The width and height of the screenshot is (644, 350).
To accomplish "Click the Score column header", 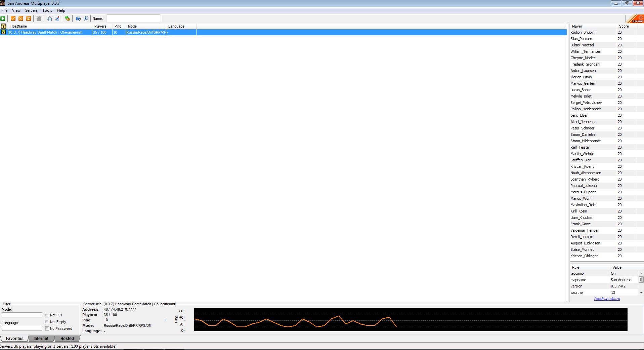I will [x=627, y=26].
